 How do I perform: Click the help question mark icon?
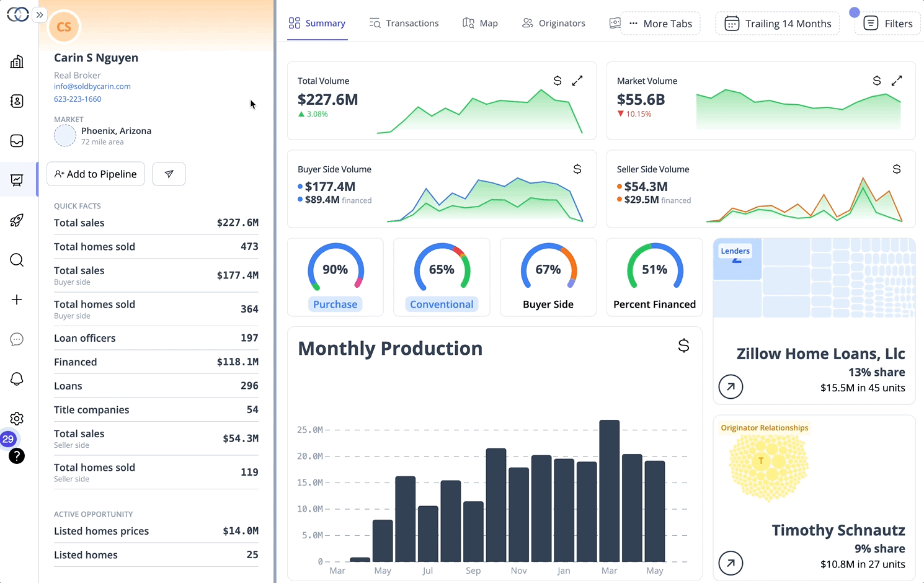[x=17, y=456]
